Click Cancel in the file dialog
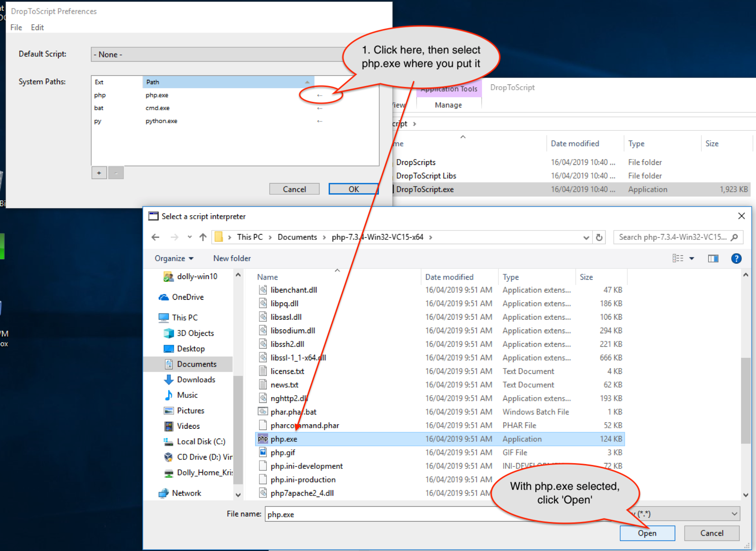Viewport: 756px width, 551px height. click(712, 533)
